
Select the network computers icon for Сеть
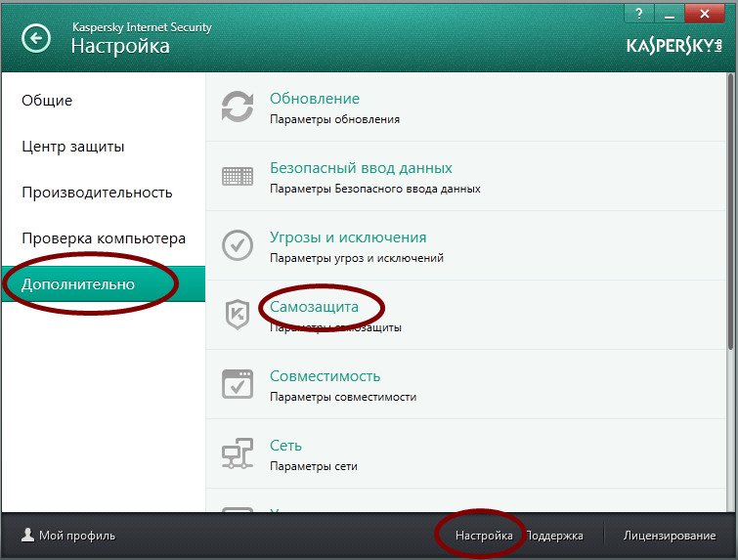(x=238, y=453)
